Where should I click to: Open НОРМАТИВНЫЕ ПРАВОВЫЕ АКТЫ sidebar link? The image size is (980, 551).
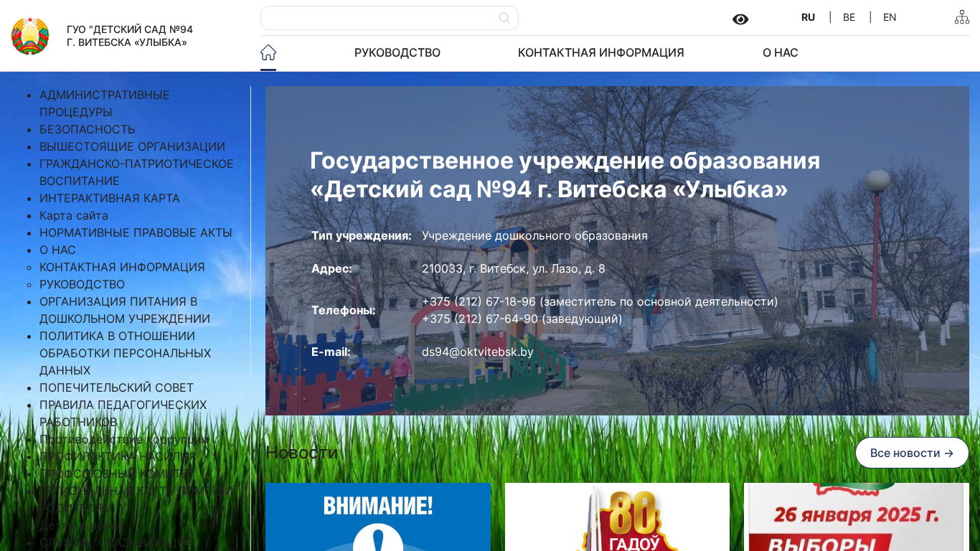coord(136,232)
